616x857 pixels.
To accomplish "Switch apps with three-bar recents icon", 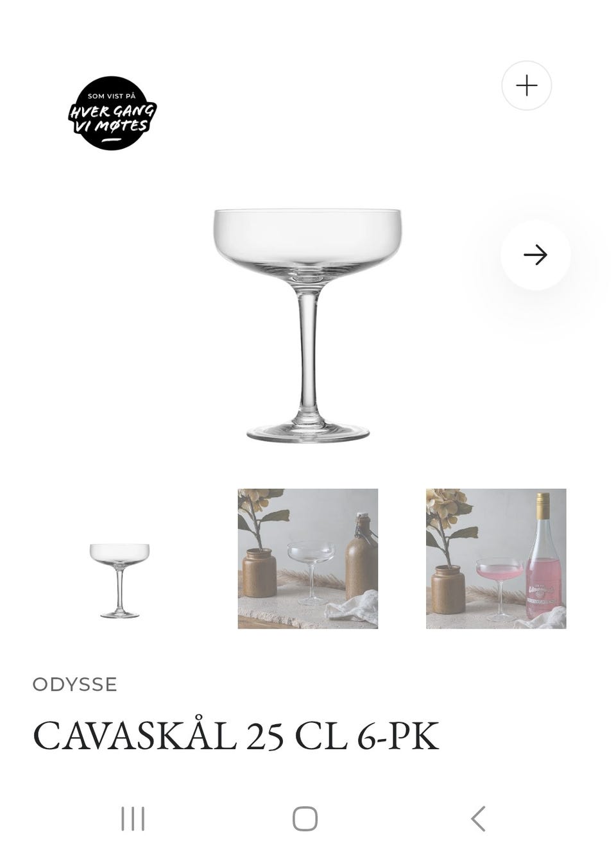I will point(133,819).
